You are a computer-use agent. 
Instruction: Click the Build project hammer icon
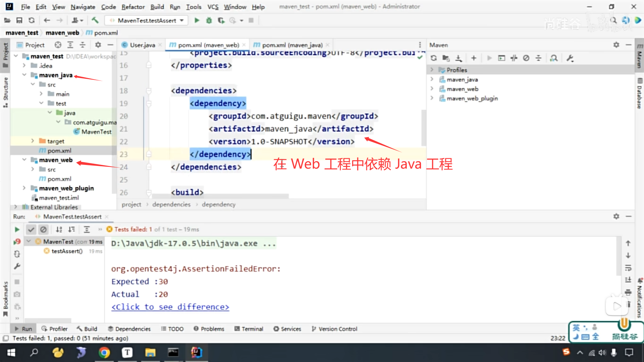click(95, 20)
